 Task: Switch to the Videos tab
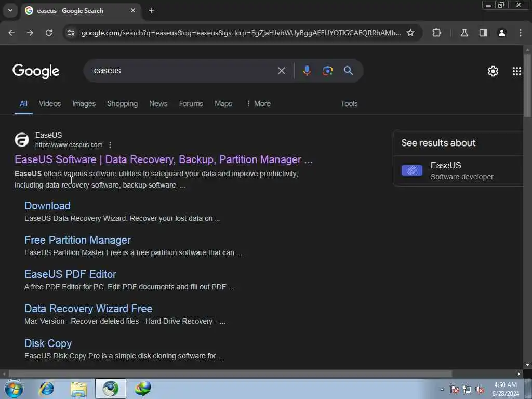point(50,103)
